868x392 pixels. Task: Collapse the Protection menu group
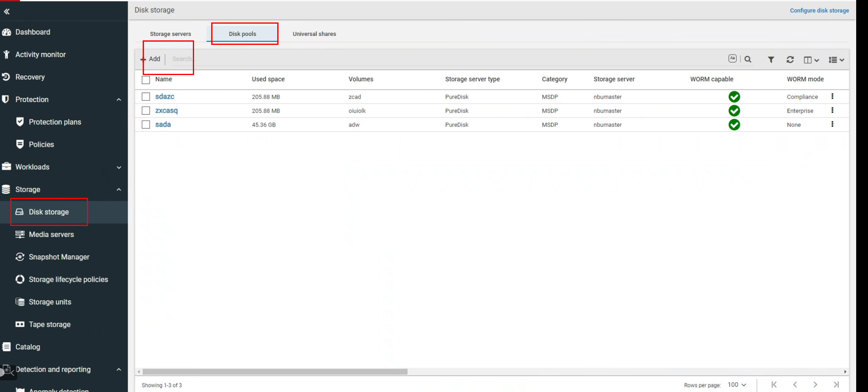(119, 100)
